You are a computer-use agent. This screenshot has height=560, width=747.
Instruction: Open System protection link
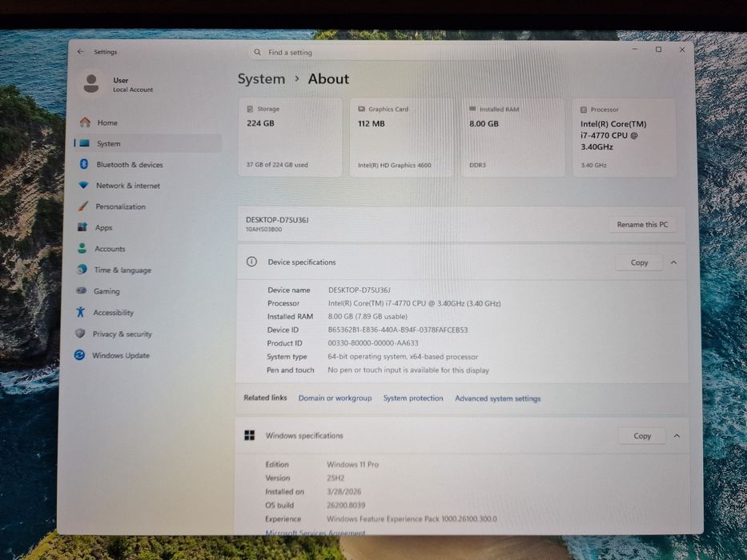point(413,398)
